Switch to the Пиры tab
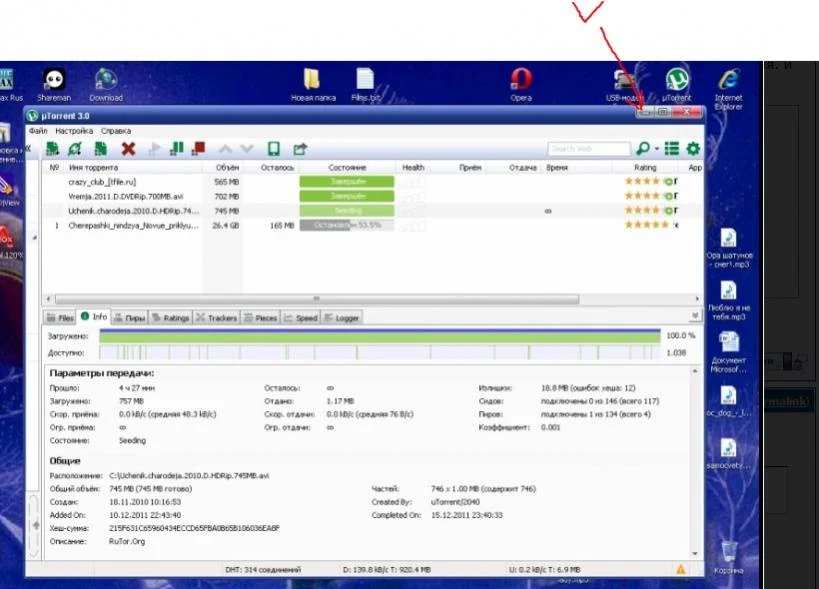 pos(130,317)
